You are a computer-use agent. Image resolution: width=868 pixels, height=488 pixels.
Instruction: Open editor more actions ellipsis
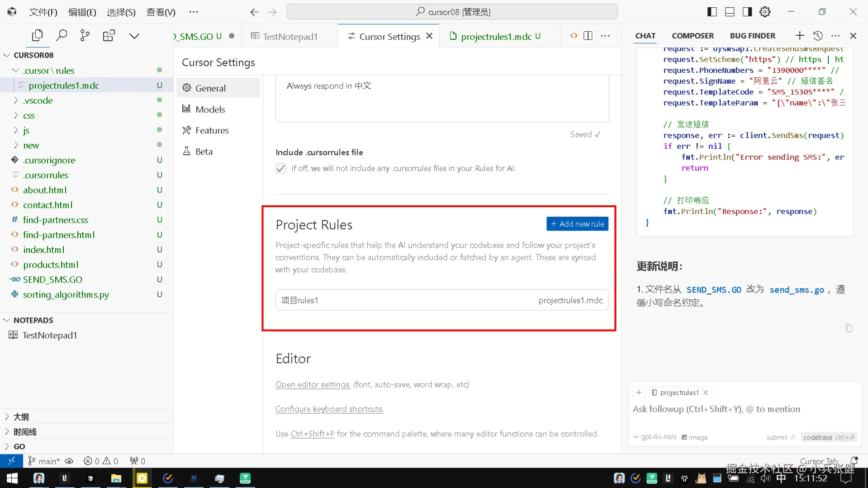tap(605, 36)
